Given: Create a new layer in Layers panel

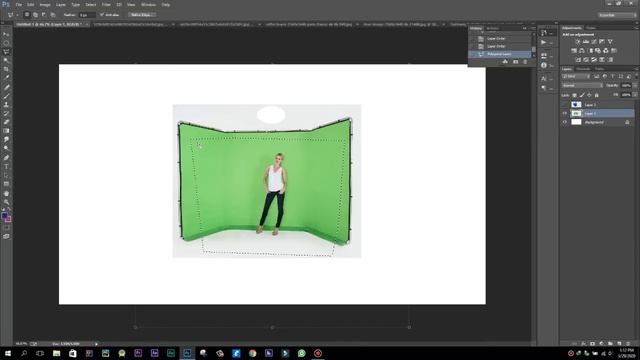Looking at the screenshot, I should 620,344.
